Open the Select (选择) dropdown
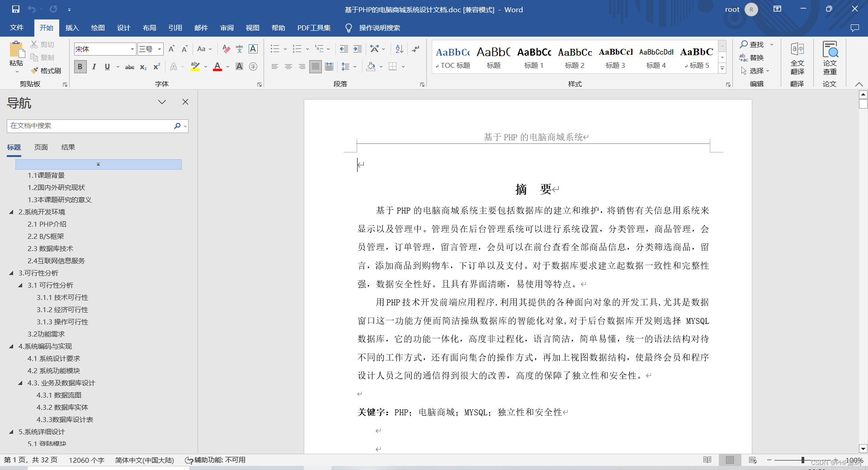This screenshot has width=868, height=470. [755, 71]
